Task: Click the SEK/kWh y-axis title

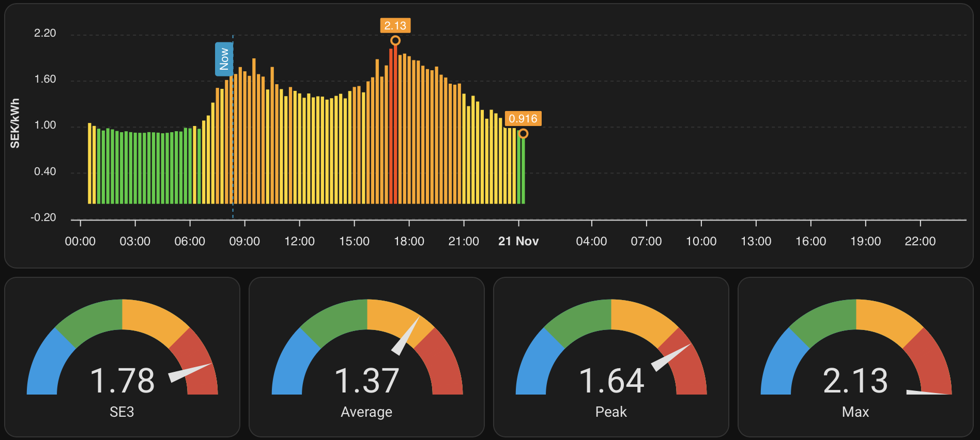Action: tap(15, 123)
